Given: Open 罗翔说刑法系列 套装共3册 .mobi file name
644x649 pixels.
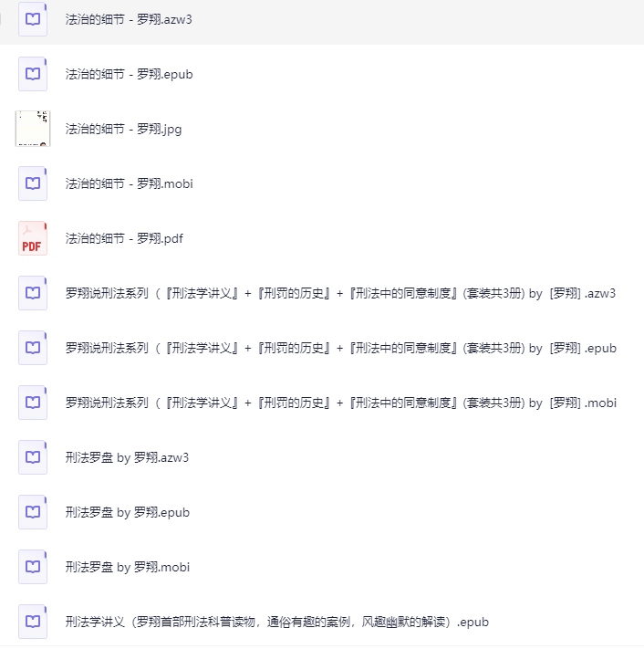Looking at the screenshot, I should coord(341,403).
